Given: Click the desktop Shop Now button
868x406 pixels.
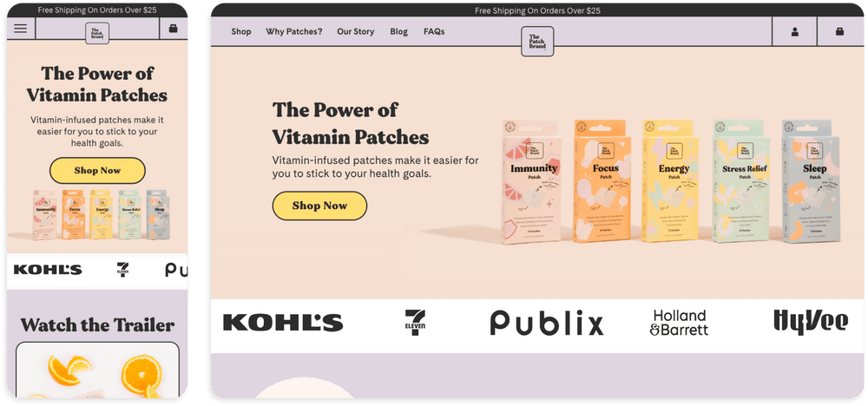Looking at the screenshot, I should (319, 206).
